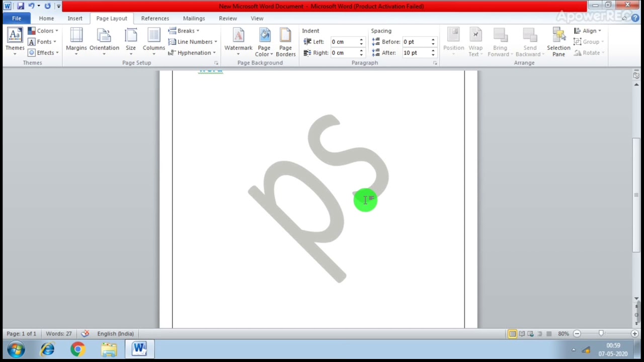The image size is (644, 362).
Task: Undo the last action
Action: point(31,6)
